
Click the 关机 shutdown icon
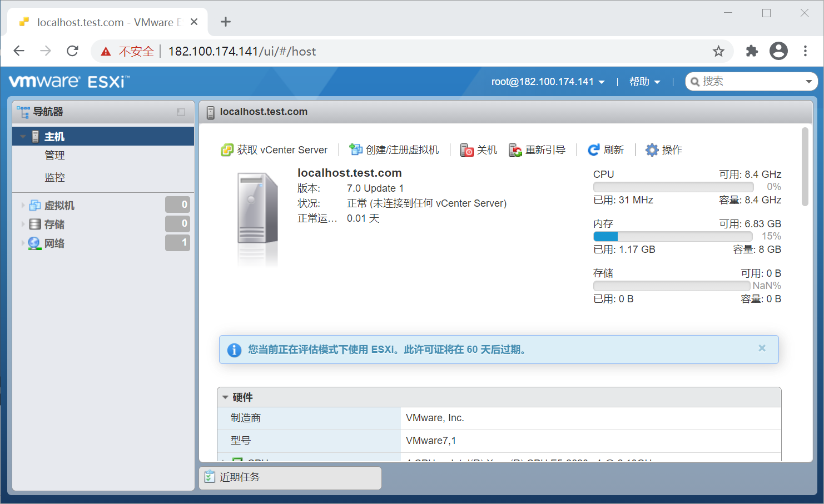(466, 150)
